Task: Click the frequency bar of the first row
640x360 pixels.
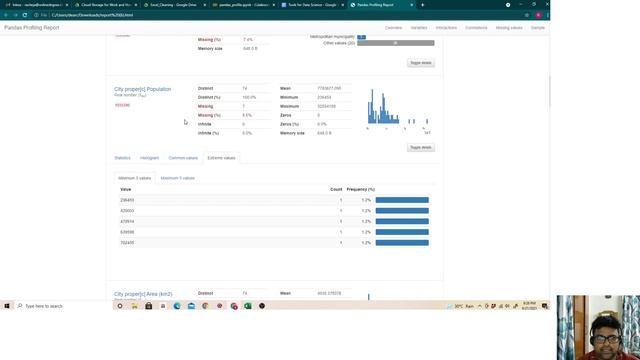Action: (402, 200)
